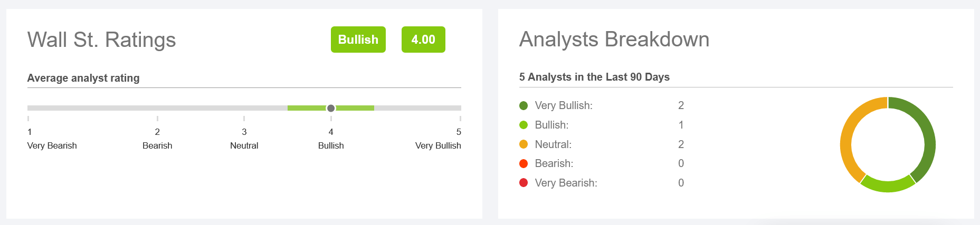The height and width of the screenshot is (225, 980).
Task: Click the Analysts Breakdown heading
Action: point(614,39)
